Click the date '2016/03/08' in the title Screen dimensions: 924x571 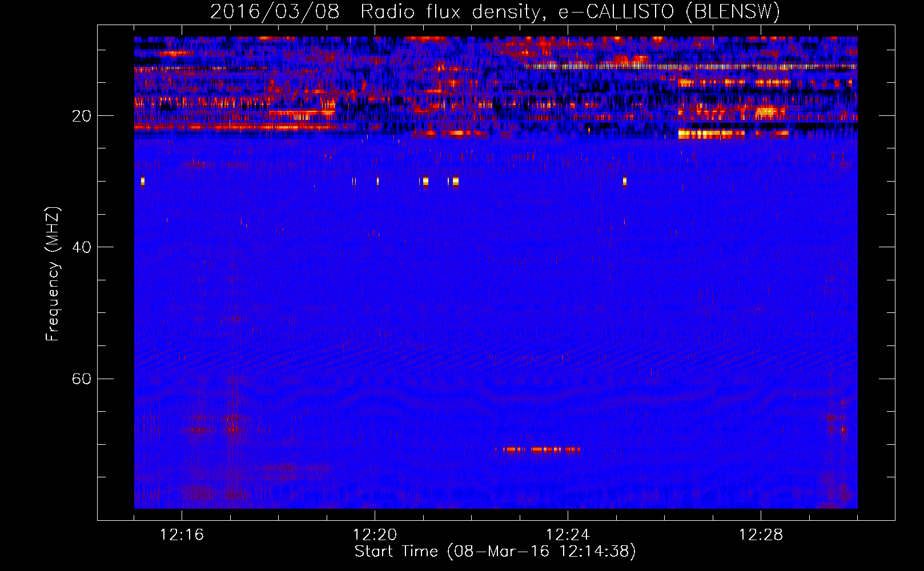tap(275, 11)
